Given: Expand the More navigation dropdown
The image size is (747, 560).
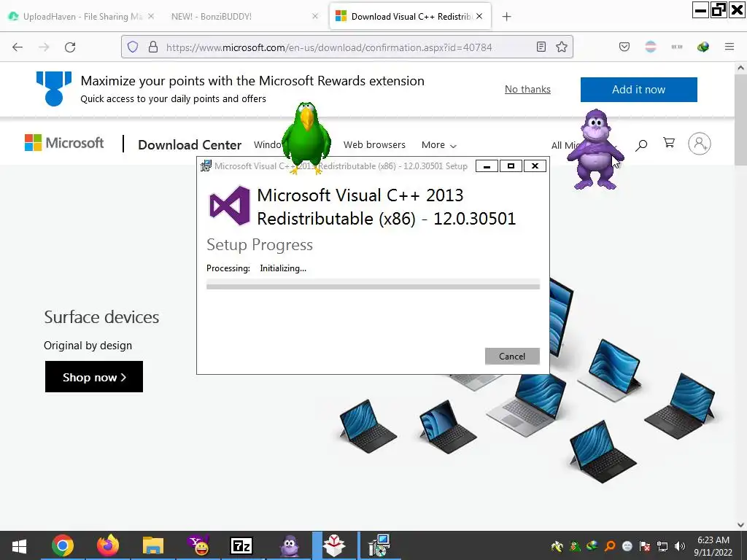Looking at the screenshot, I should coord(438,145).
